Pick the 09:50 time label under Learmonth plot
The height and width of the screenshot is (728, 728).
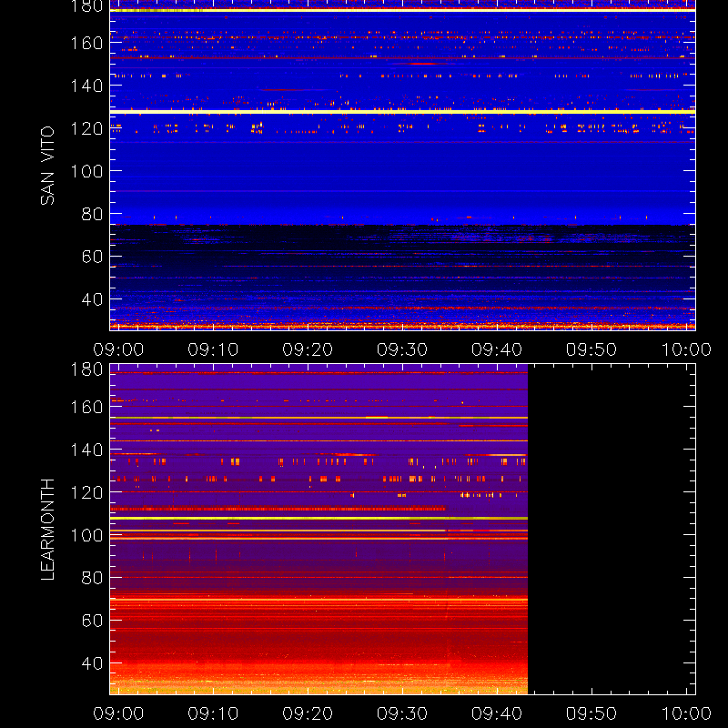(591, 713)
